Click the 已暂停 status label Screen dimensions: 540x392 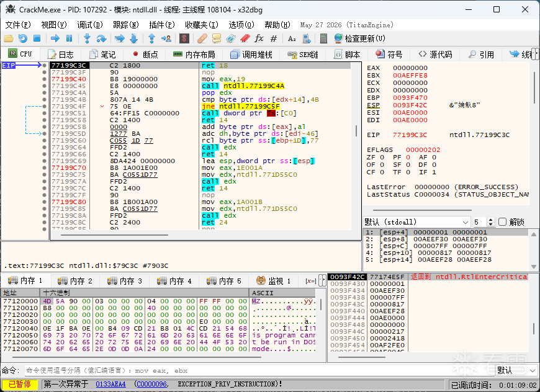[20, 384]
